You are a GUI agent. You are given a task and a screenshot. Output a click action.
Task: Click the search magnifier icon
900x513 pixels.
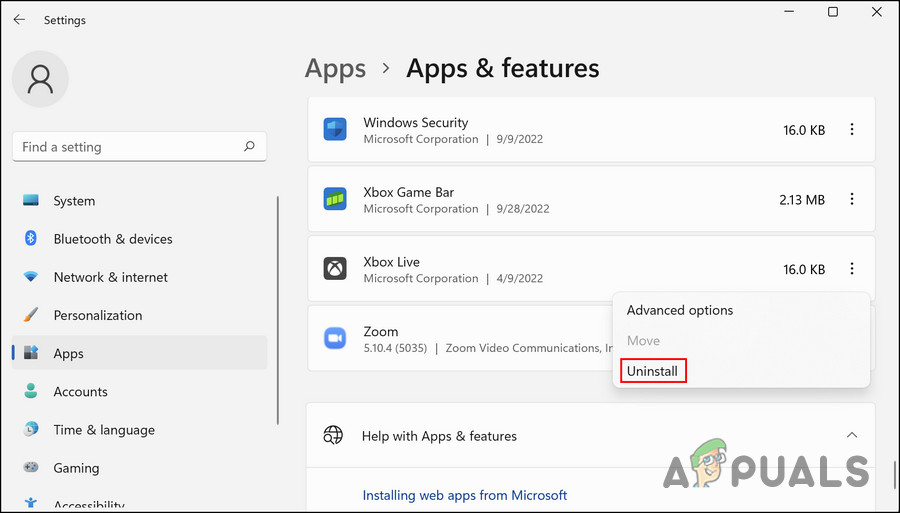coord(249,146)
